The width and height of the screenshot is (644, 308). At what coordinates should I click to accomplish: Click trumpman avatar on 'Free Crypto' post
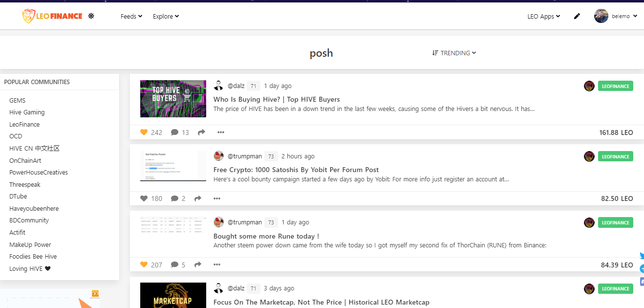[218, 156]
